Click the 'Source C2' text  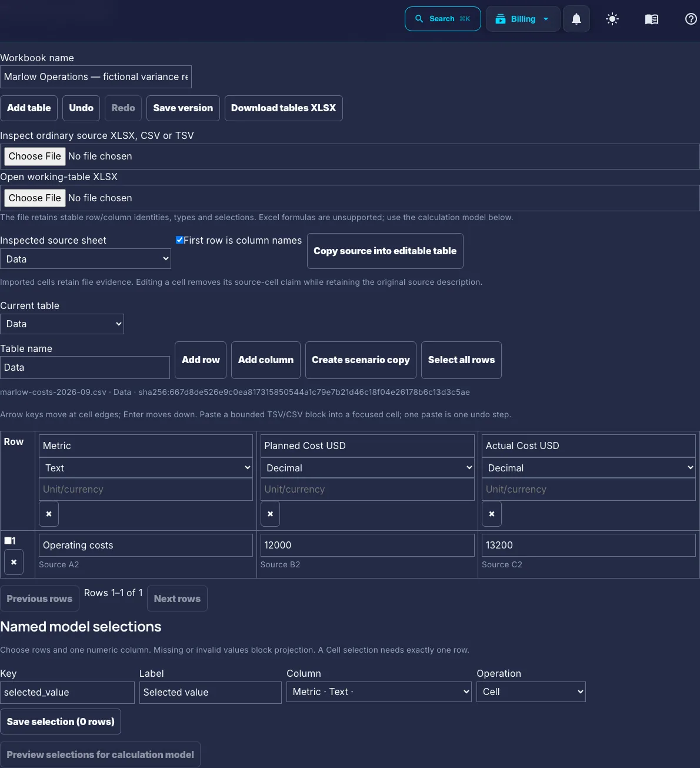tap(502, 564)
